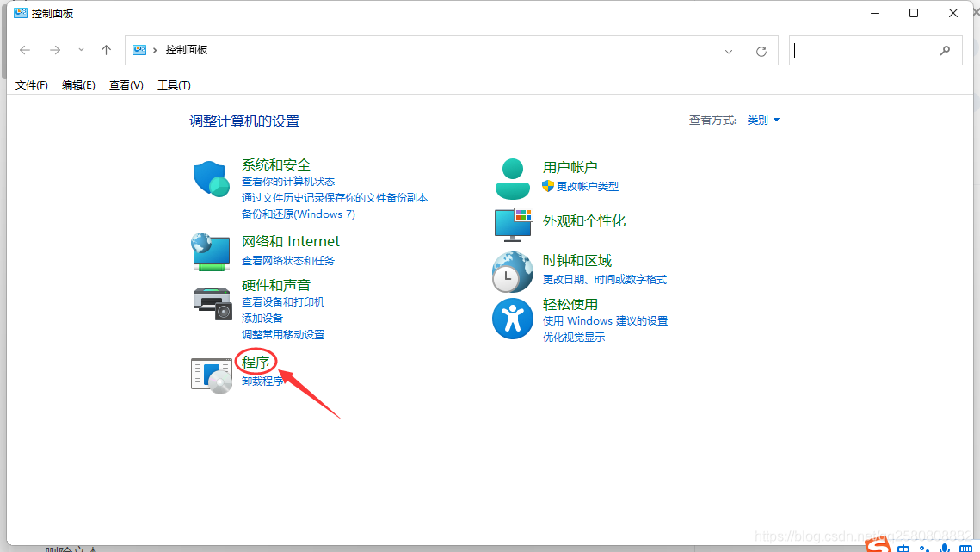Screen dimensions: 980x552
Task: Minimize the Control Panel window
Action: pyautogui.click(x=875, y=13)
